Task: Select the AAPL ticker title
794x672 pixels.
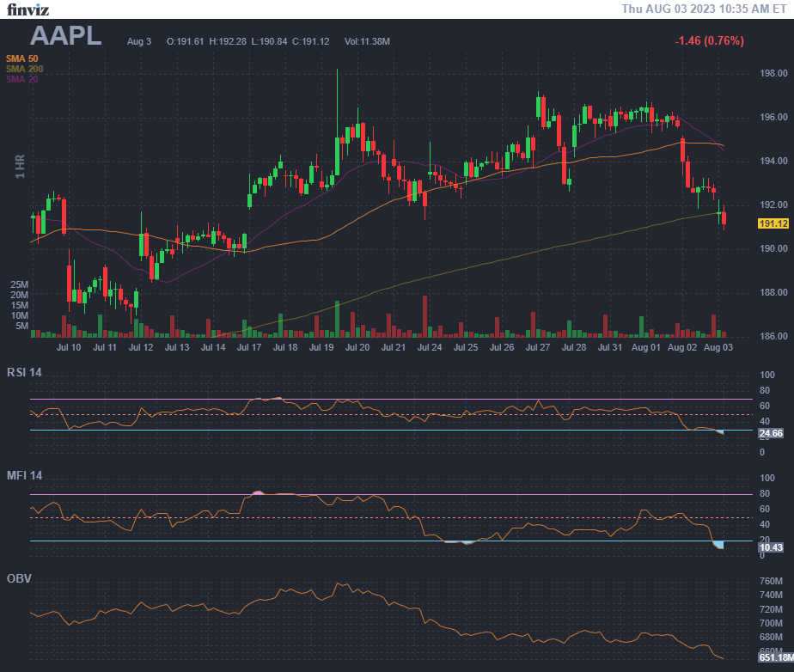Action: (x=66, y=36)
